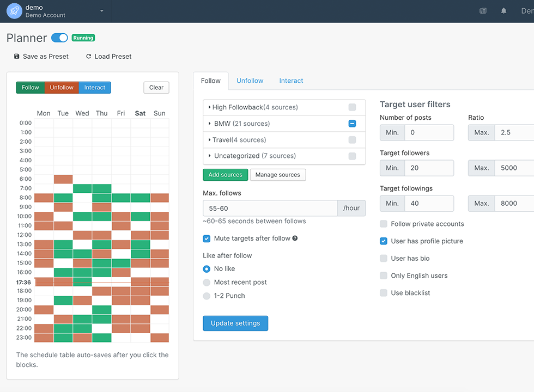Expand the Travel sources group
The height and width of the screenshot is (392, 534).
(209, 140)
